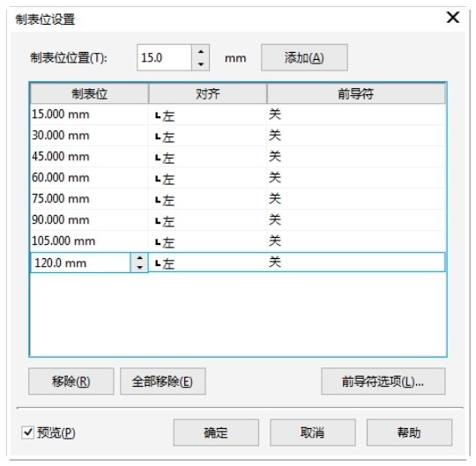Click the left-align icon in the 120.0 mm row
Image resolution: width=476 pixels, height=466 pixels.
(158, 263)
